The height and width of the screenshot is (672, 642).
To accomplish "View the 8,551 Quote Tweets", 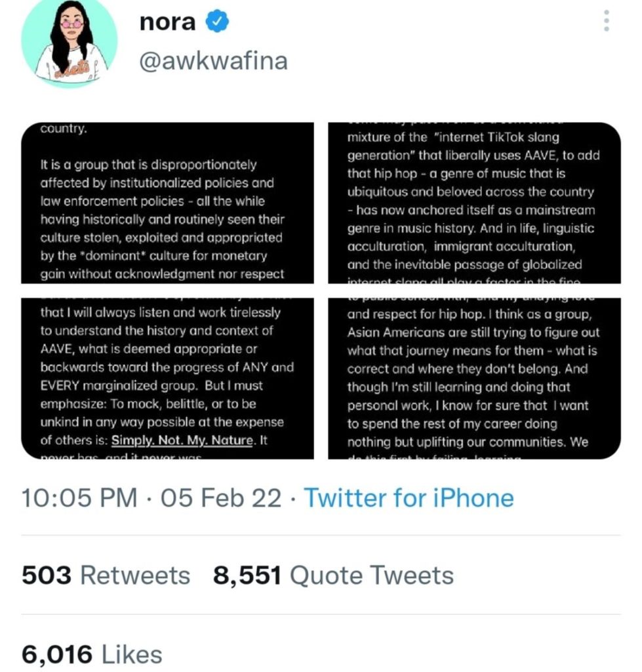I will click(333, 576).
